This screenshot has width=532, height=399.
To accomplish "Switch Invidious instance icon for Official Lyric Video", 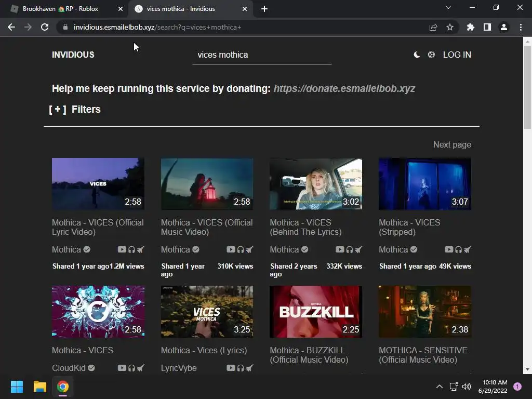I will (x=140, y=250).
